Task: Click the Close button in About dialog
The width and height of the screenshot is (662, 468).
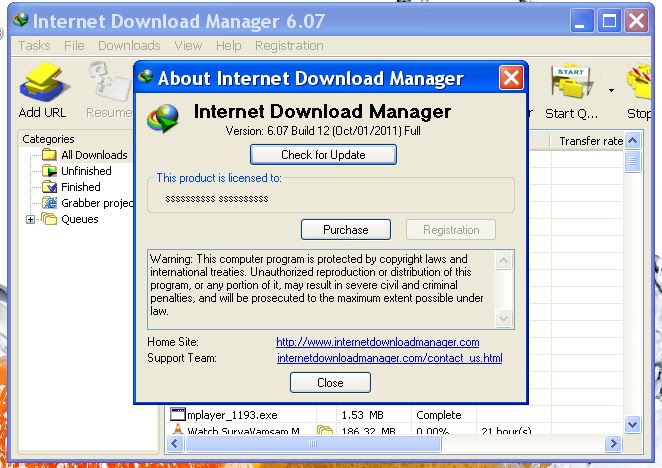Action: [x=330, y=382]
